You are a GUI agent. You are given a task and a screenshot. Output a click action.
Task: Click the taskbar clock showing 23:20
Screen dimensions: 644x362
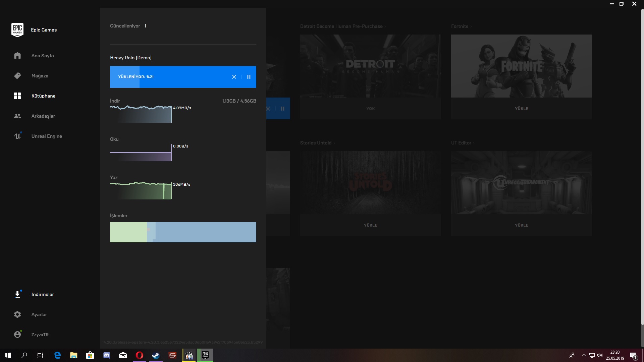pyautogui.click(x=615, y=355)
